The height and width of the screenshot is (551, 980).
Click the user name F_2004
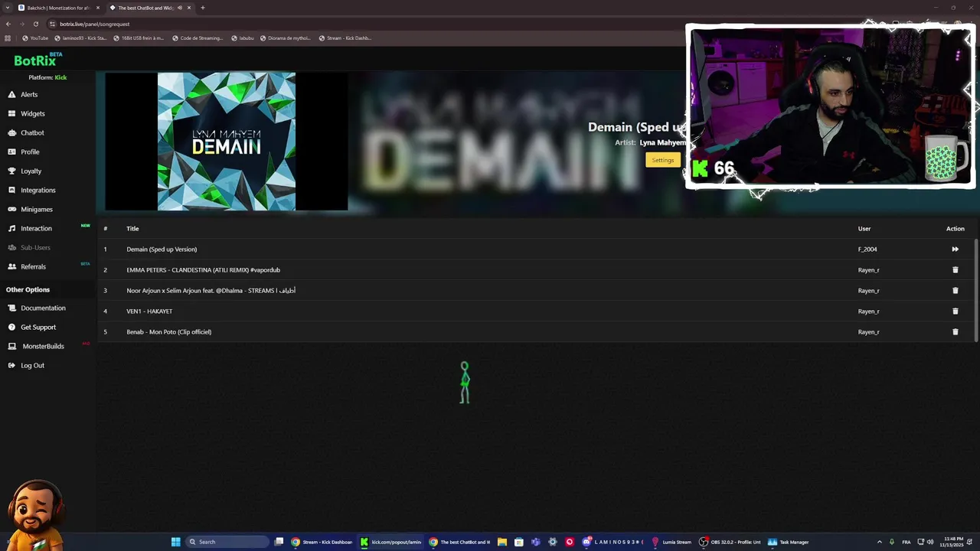pos(867,249)
